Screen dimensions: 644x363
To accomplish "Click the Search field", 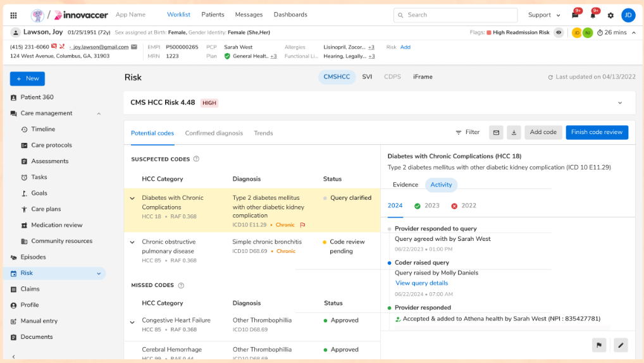I will (x=455, y=15).
